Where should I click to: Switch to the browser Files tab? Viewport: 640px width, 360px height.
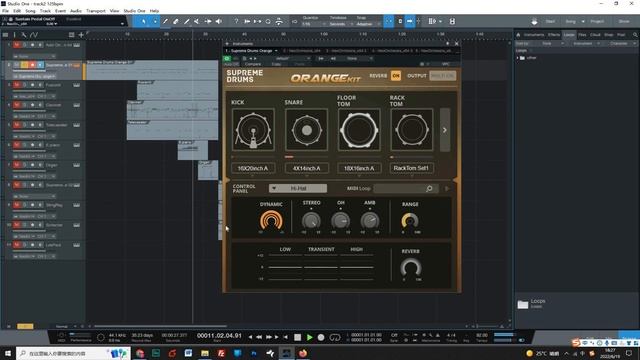click(582, 35)
